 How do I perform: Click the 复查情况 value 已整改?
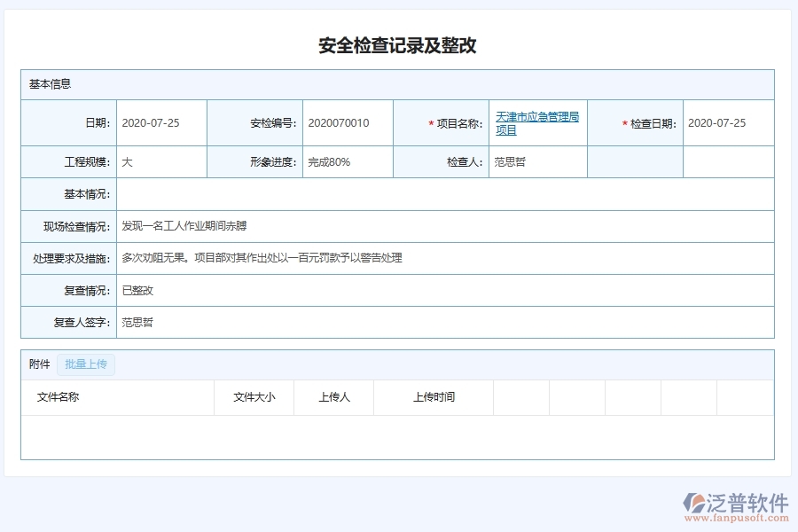click(x=137, y=290)
